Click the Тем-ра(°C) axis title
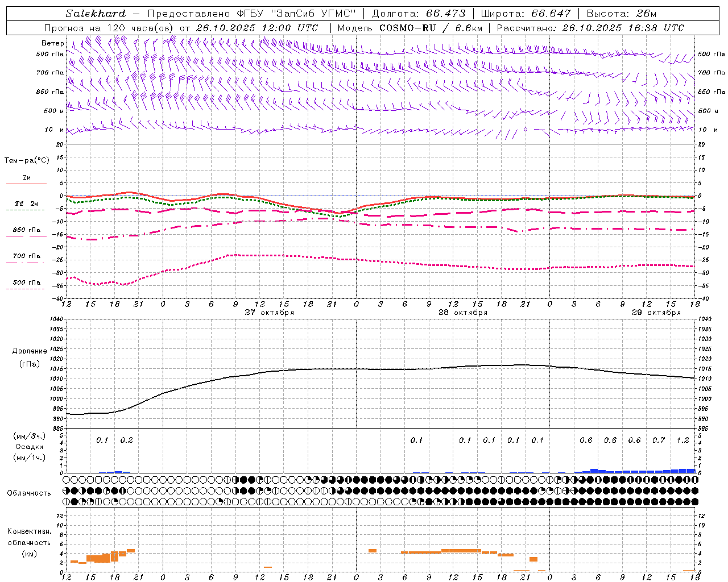This screenshot has width=728, height=582. tap(27, 161)
